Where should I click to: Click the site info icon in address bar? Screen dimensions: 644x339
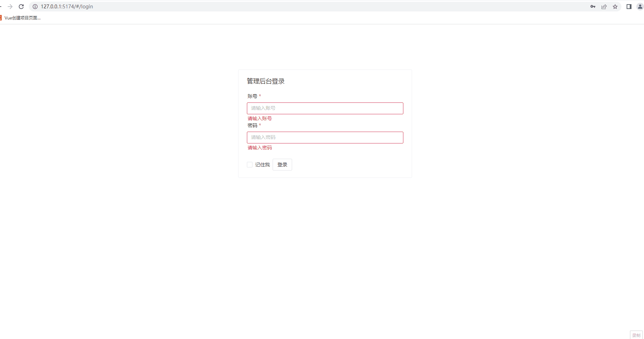point(34,6)
